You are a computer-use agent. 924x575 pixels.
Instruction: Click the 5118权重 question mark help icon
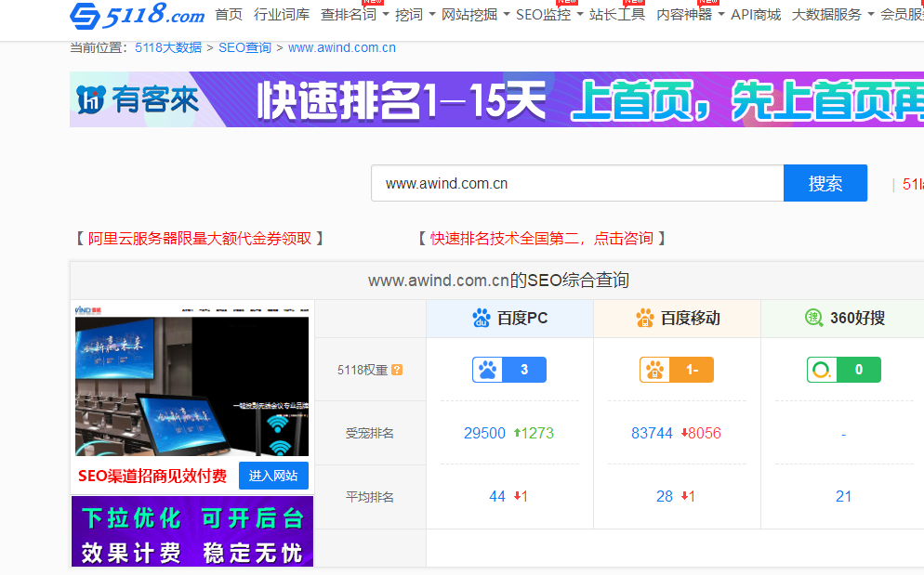397,370
